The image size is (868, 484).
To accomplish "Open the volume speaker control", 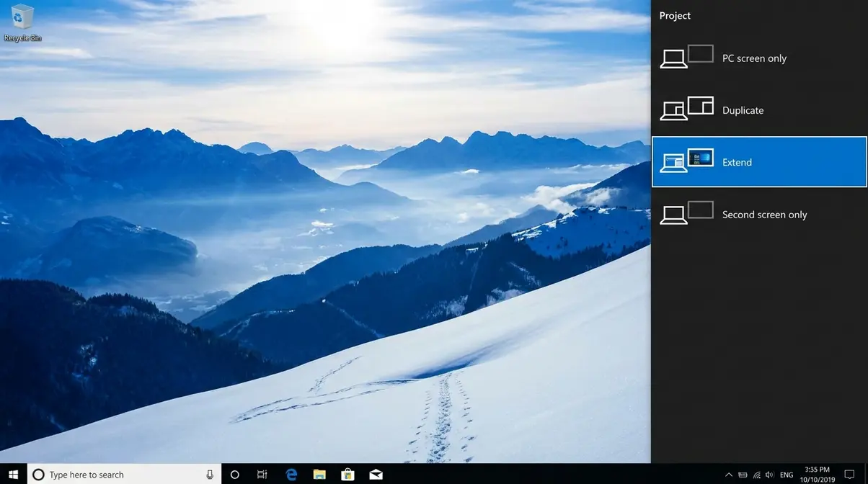I will (770, 475).
